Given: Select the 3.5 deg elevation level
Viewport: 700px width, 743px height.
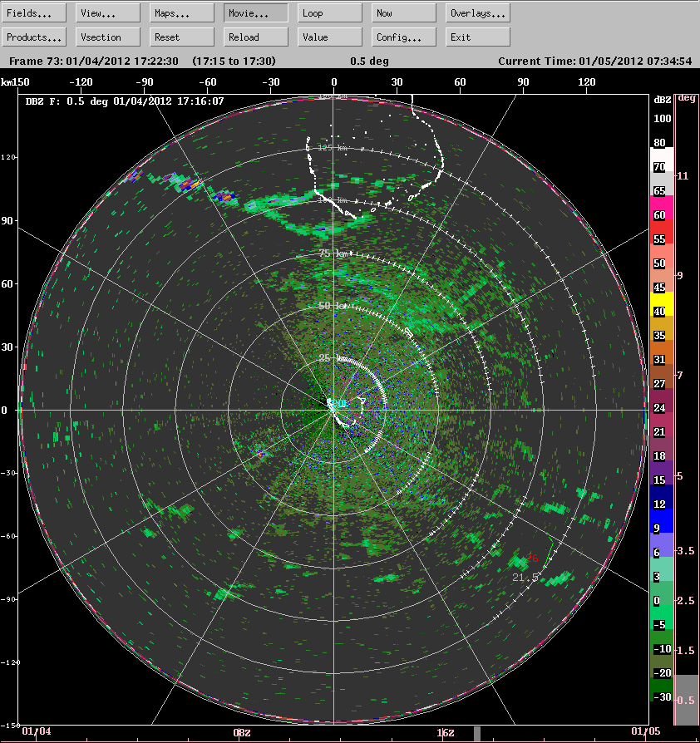Looking at the screenshot, I should click(685, 551).
